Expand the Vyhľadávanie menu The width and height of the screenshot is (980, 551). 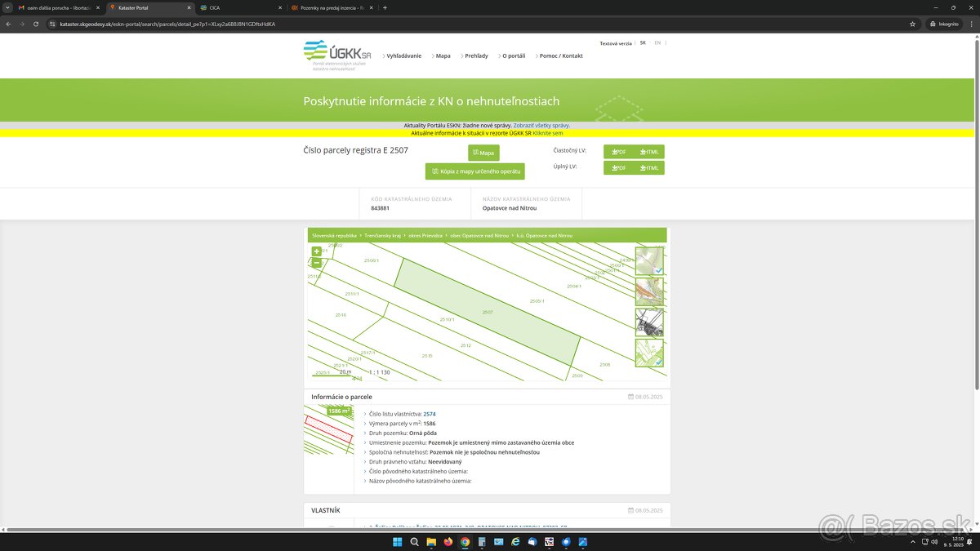click(403, 56)
